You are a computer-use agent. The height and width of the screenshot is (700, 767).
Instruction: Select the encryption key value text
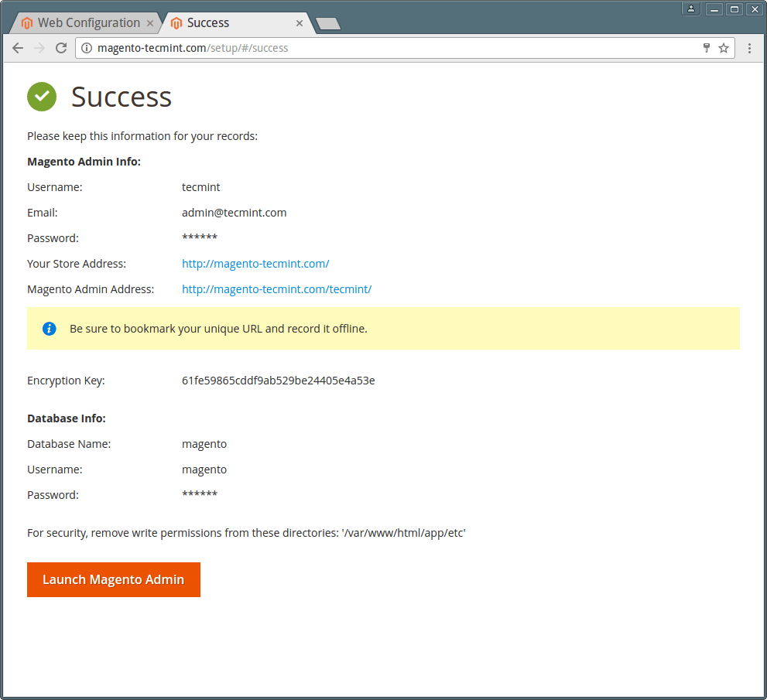[x=279, y=381]
